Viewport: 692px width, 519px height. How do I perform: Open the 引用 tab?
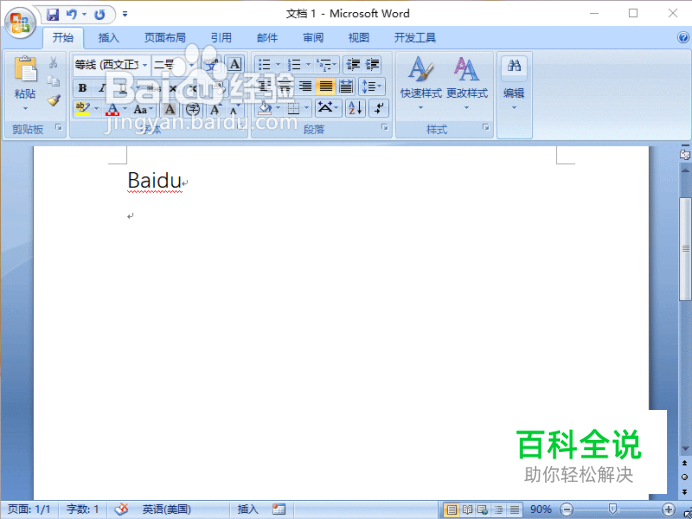pos(221,38)
